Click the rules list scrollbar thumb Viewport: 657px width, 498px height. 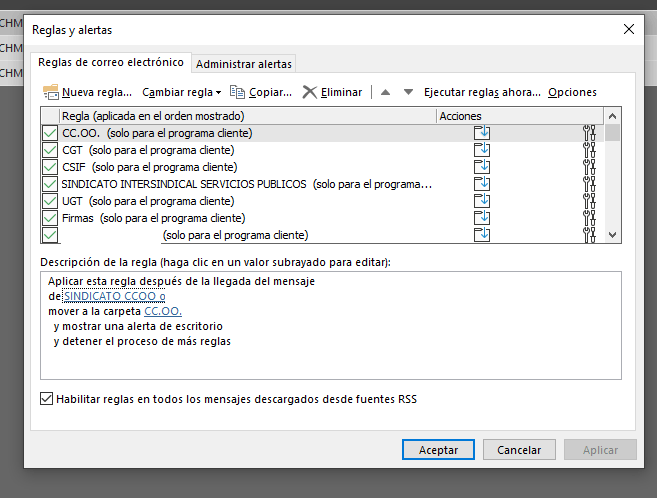click(612, 133)
